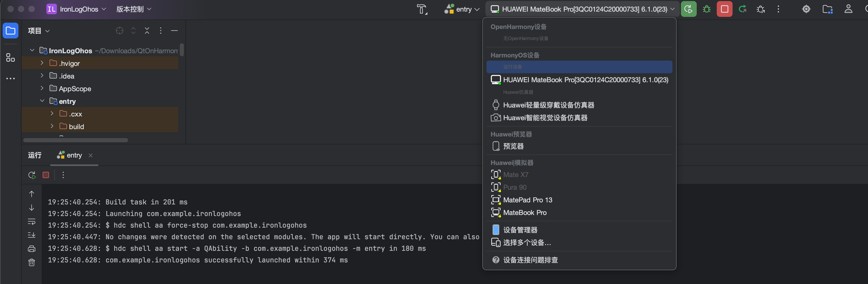Click the 运行 panel title
The height and width of the screenshot is (284, 868).
click(x=35, y=155)
